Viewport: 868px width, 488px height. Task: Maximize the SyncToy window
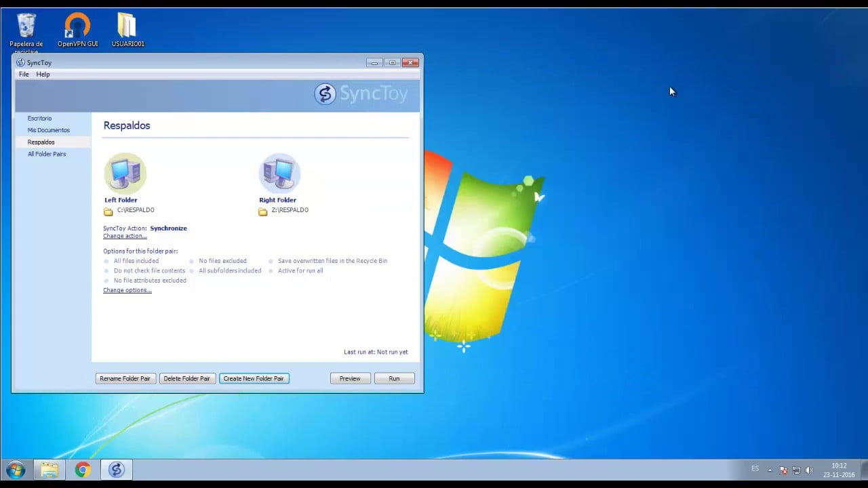(392, 62)
